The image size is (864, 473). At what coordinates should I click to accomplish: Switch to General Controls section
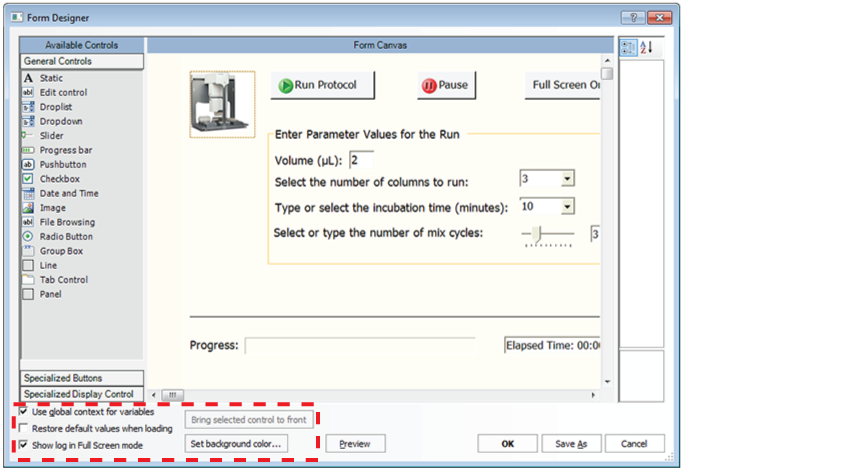pyautogui.click(x=82, y=61)
